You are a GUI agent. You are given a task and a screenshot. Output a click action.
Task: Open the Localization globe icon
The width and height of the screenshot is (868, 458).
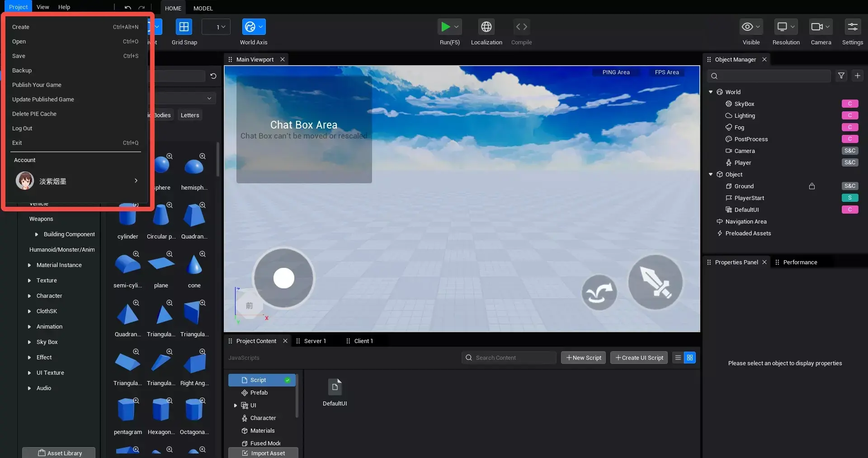[486, 27]
